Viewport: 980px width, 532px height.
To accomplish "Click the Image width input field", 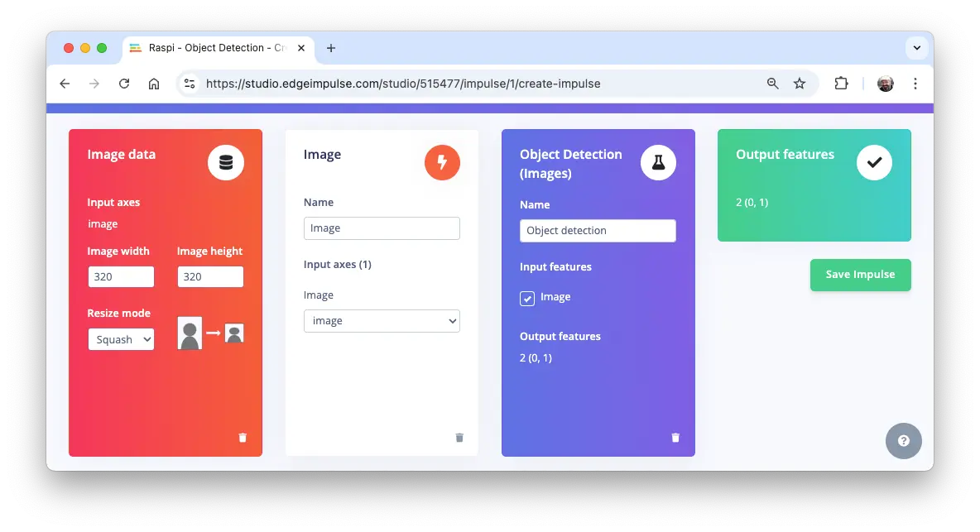I will click(x=121, y=276).
